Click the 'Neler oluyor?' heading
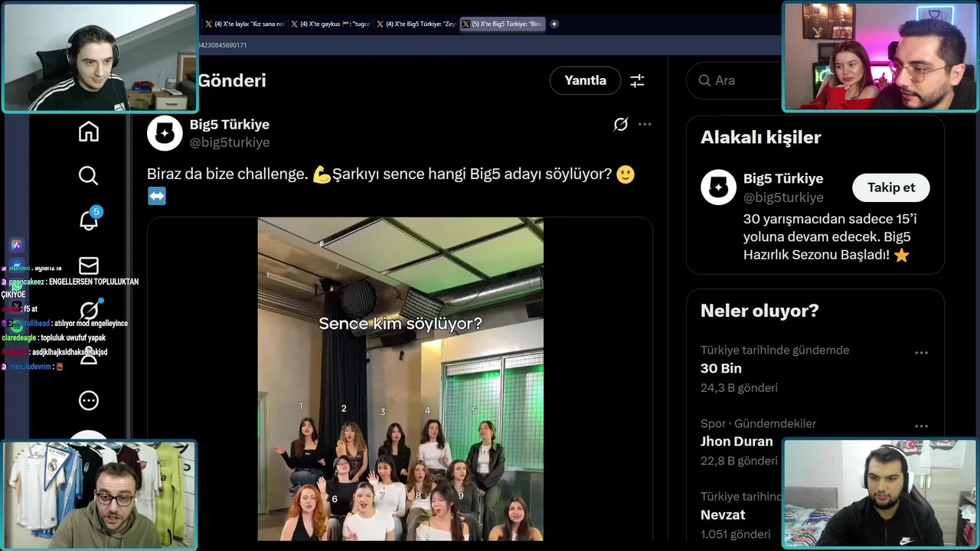This screenshot has height=551, width=980. point(759,311)
